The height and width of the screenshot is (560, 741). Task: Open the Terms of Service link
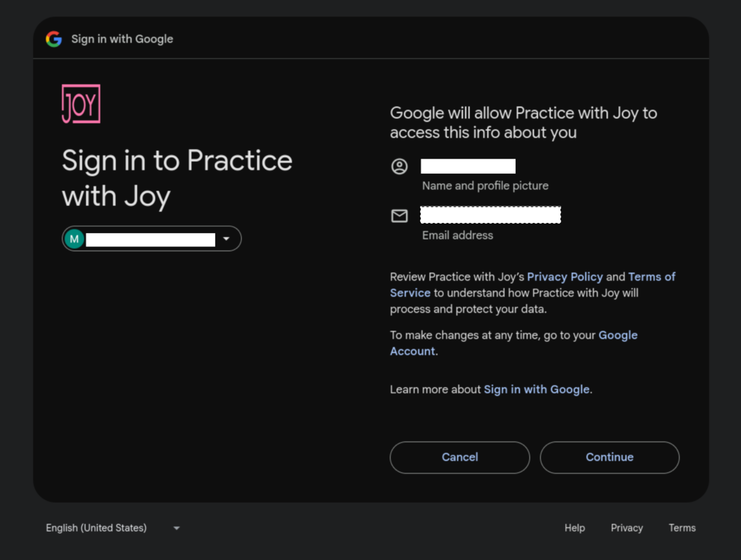[652, 277]
